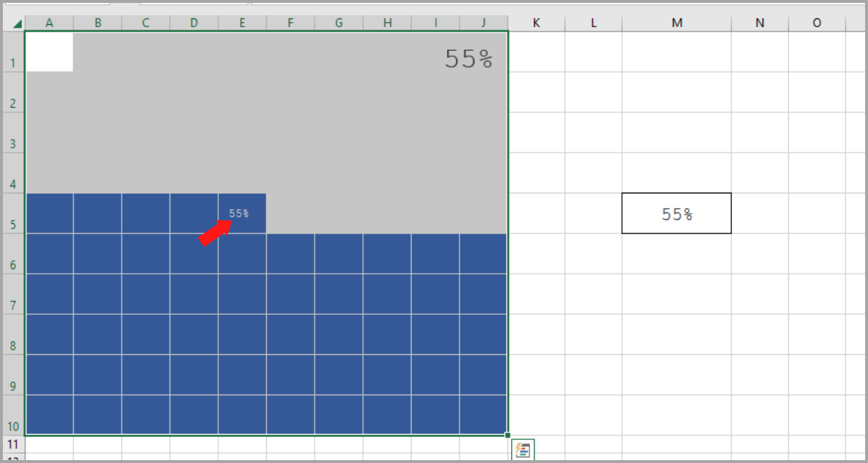Select the column O header
Image resolution: width=868 pixels, height=463 pixels.
pyautogui.click(x=816, y=23)
